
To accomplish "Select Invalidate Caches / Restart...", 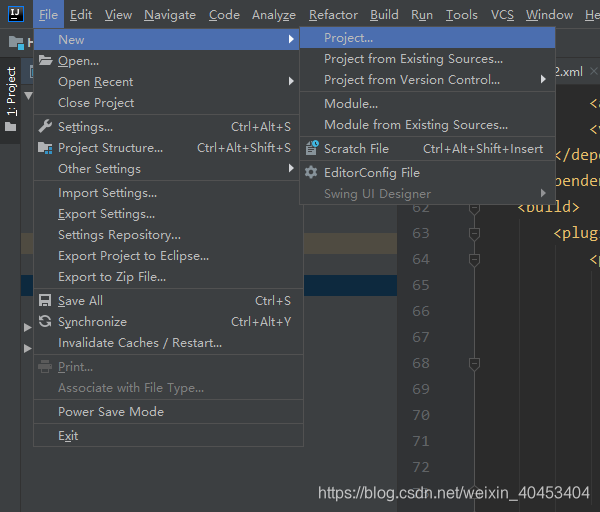I will pos(168,343).
